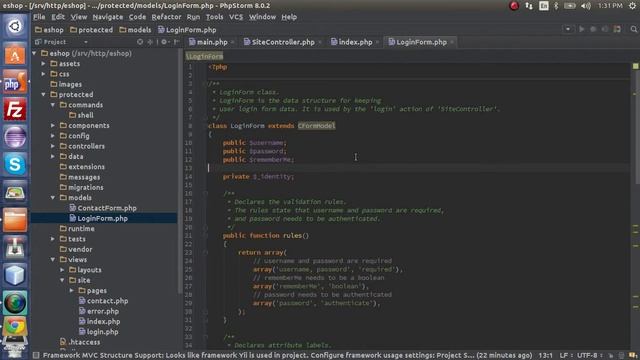The height and width of the screenshot is (360, 640).
Task: Open the network indicator in tray
Action: [529, 6]
